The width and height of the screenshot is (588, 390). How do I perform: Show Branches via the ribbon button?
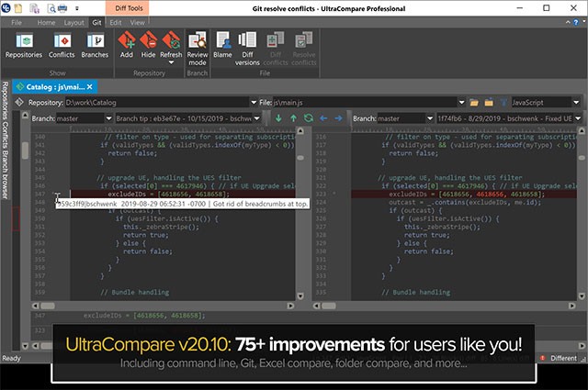point(95,48)
